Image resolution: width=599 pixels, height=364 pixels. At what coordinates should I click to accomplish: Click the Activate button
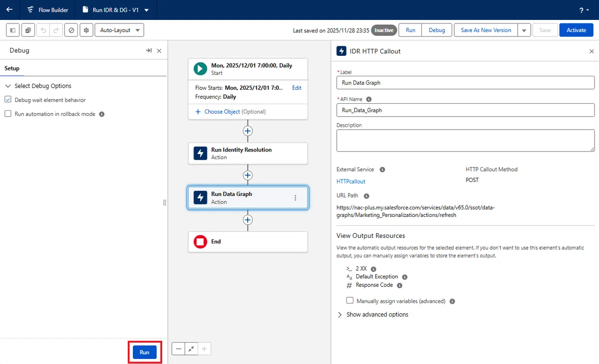(x=576, y=30)
